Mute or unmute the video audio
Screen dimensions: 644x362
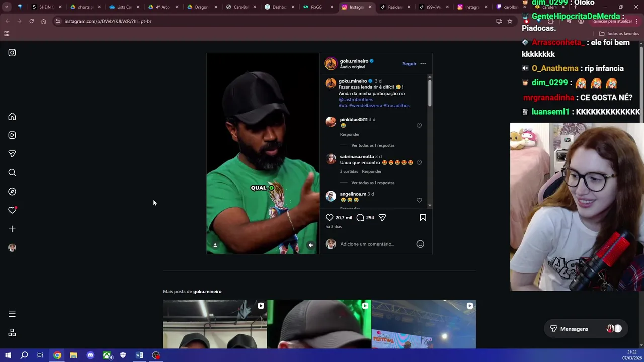311,245
